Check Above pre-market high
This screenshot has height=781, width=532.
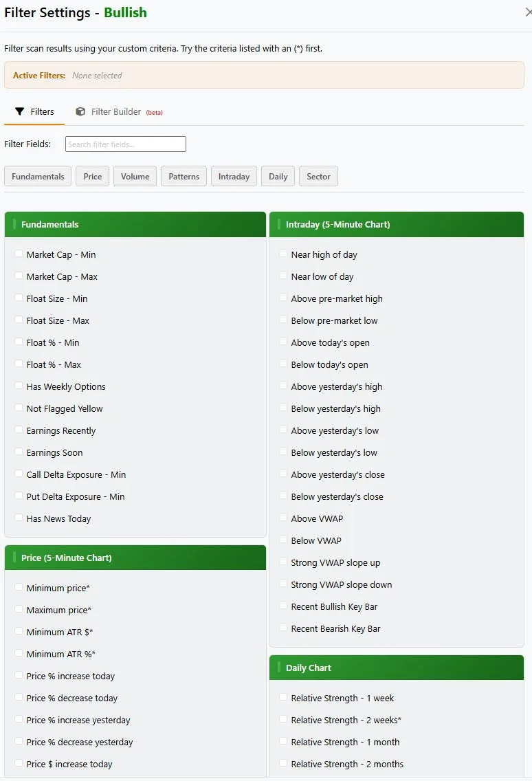coord(283,298)
